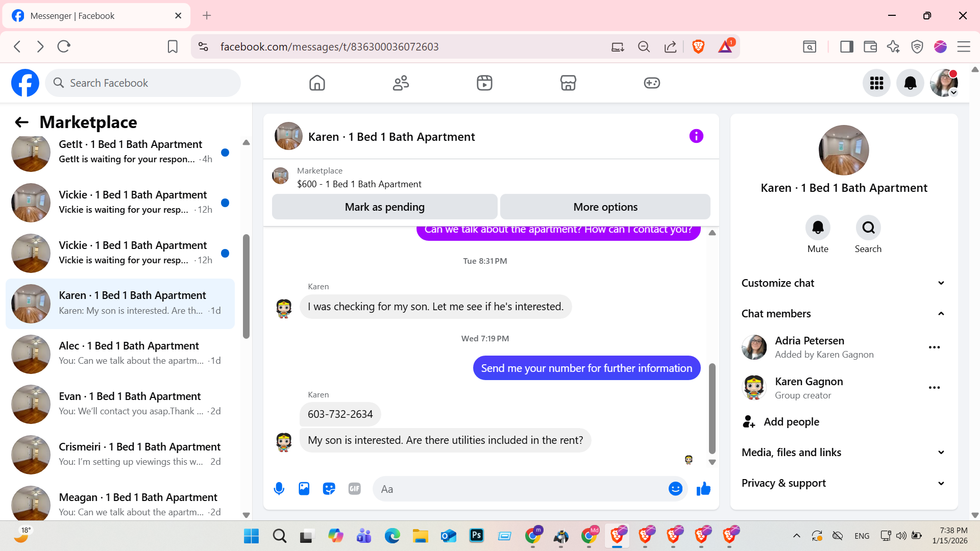Toggle the Brave Shields icon
Screen dimensions: 980x551
click(698, 46)
